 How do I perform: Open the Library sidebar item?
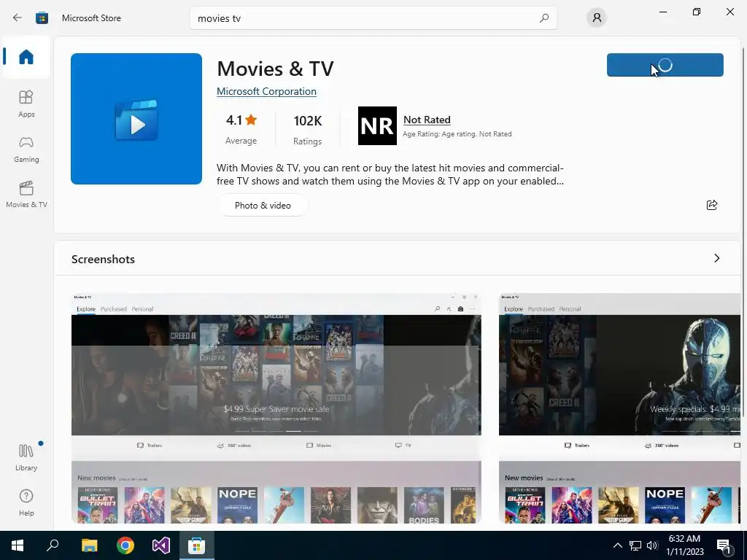tap(26, 457)
